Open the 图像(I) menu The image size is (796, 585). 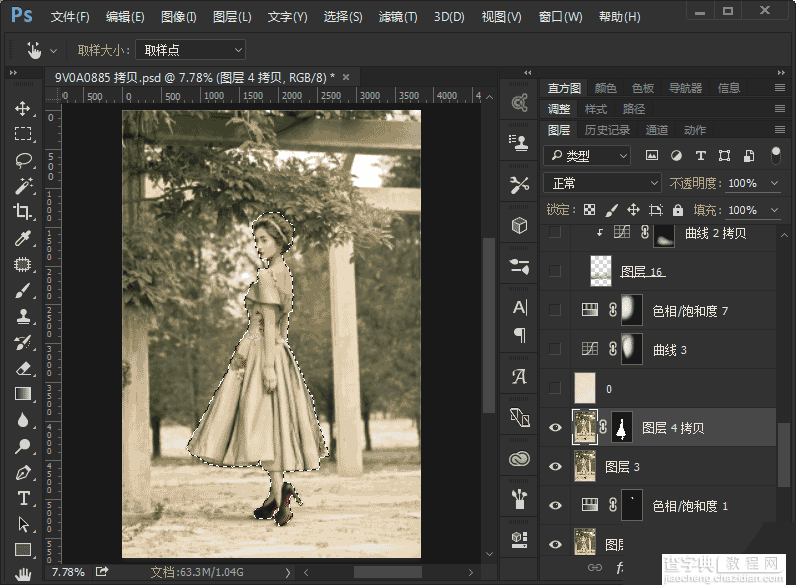pos(179,17)
